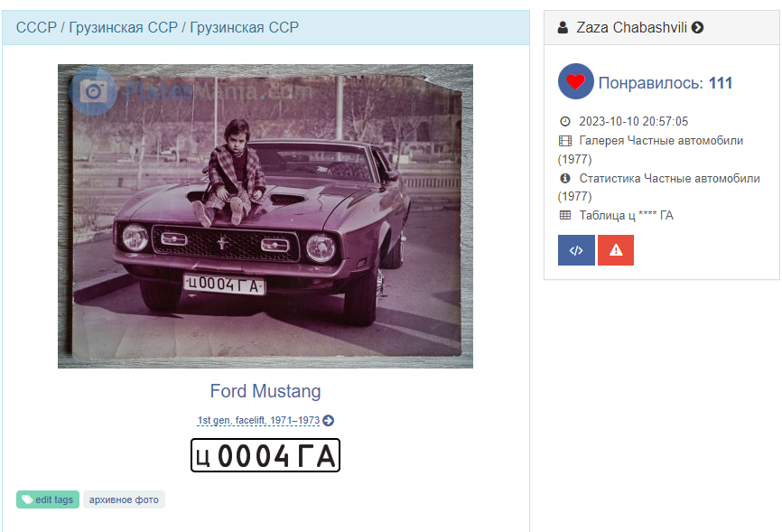Click the edit tags button

48,499
